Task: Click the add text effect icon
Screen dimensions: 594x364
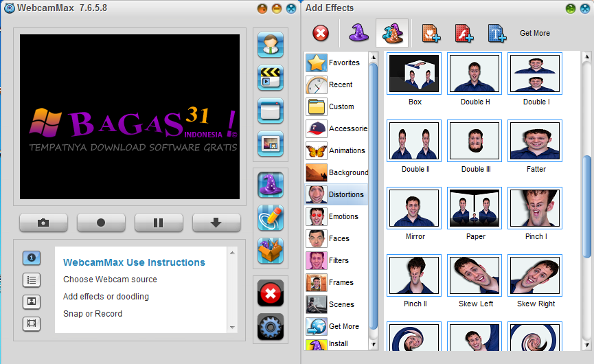Action: point(496,34)
